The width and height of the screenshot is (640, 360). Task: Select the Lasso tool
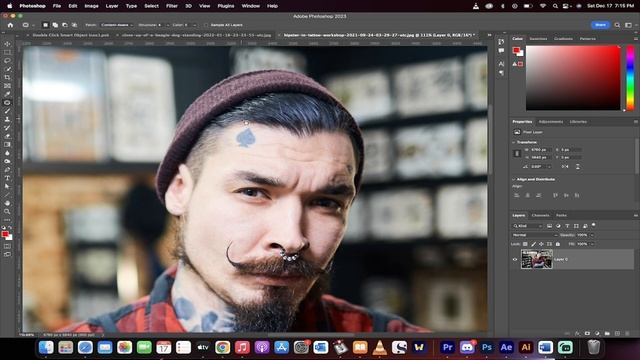[x=7, y=60]
